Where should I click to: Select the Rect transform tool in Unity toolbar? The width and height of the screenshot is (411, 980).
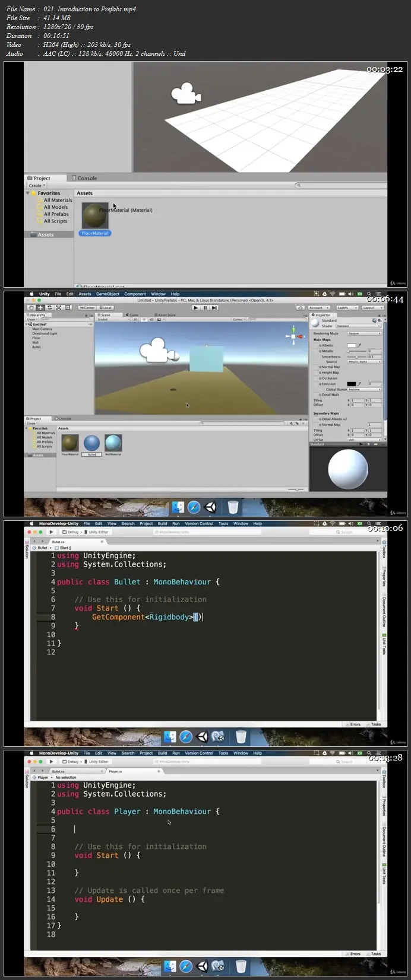(x=68, y=307)
